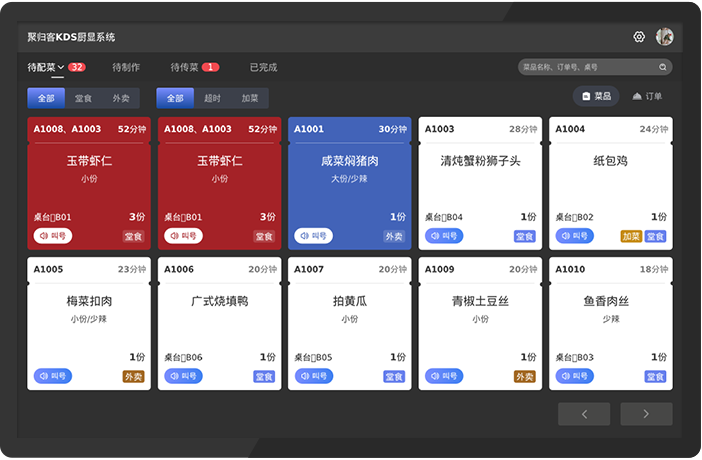Click order number A1004
Image resolution: width=702 pixels, height=460 pixels.
(570, 129)
